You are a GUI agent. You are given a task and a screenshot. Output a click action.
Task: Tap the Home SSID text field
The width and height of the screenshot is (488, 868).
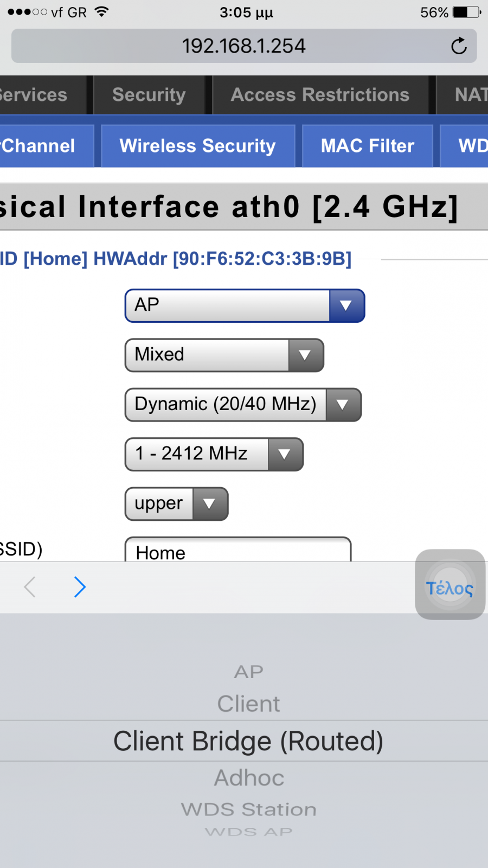(x=238, y=550)
